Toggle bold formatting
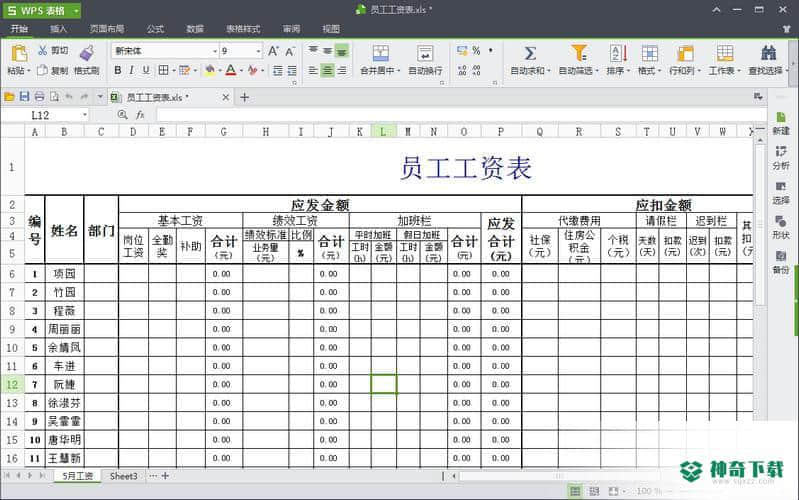The image size is (799, 500). [x=118, y=70]
